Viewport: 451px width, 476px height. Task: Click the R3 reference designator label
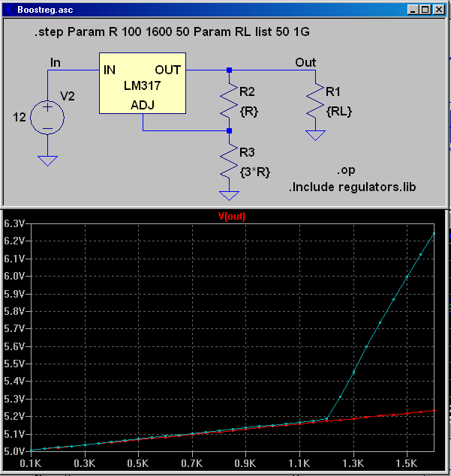(247, 152)
